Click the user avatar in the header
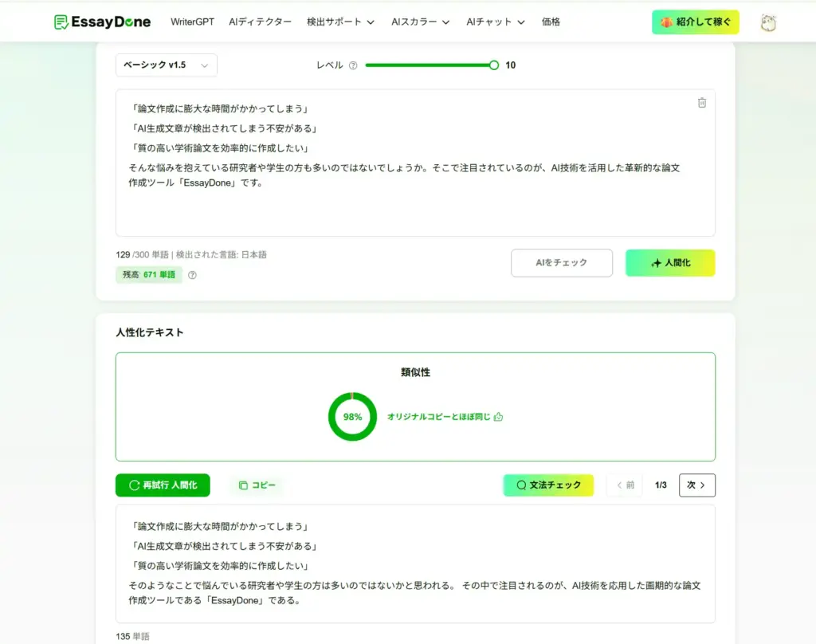 pyautogui.click(x=768, y=22)
